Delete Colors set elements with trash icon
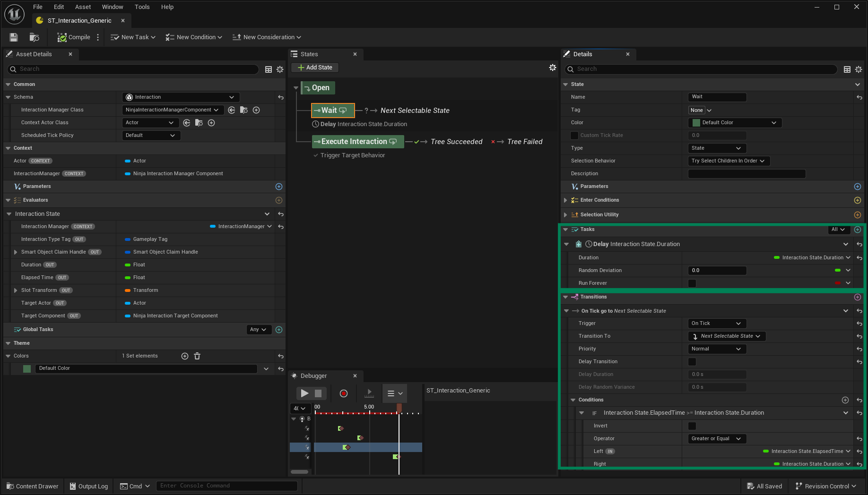The image size is (868, 495). [x=198, y=356]
